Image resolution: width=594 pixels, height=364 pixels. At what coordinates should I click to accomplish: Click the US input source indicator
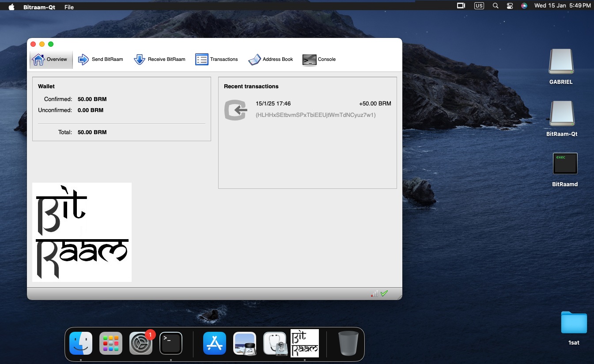point(479,6)
